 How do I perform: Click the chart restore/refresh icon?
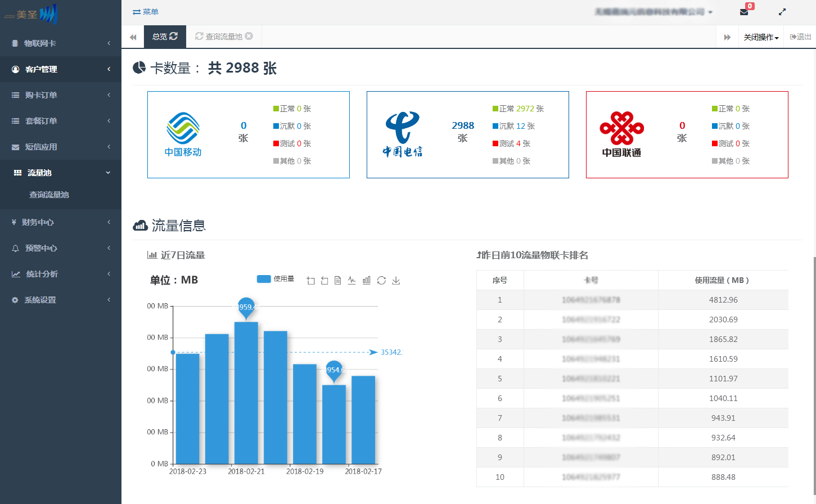[x=381, y=281]
